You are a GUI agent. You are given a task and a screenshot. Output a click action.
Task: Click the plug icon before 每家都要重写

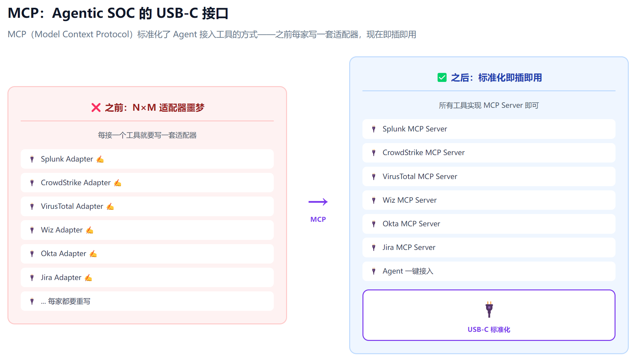32,301
